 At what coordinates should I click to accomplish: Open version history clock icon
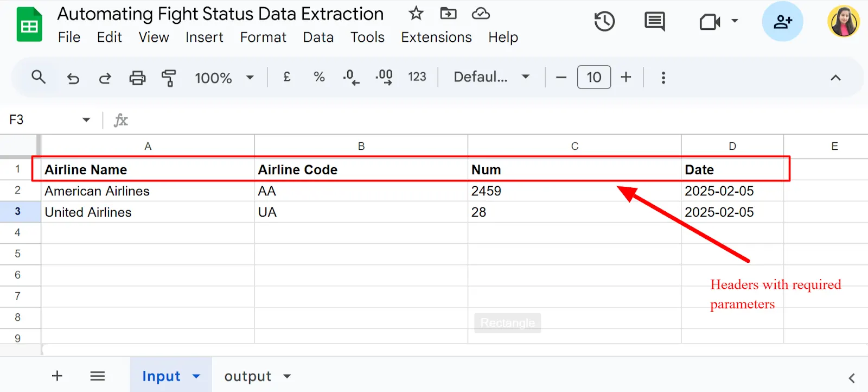click(x=604, y=22)
